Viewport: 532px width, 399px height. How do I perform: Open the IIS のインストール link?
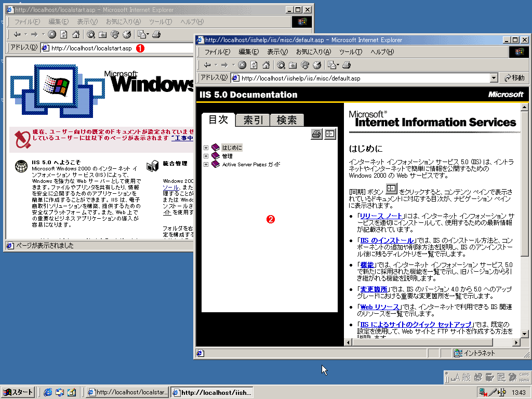click(x=387, y=240)
